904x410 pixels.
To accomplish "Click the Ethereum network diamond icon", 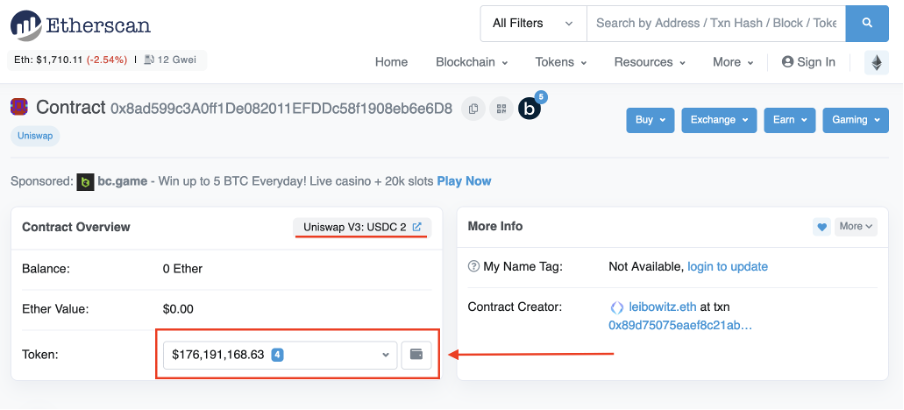I will tap(876, 62).
